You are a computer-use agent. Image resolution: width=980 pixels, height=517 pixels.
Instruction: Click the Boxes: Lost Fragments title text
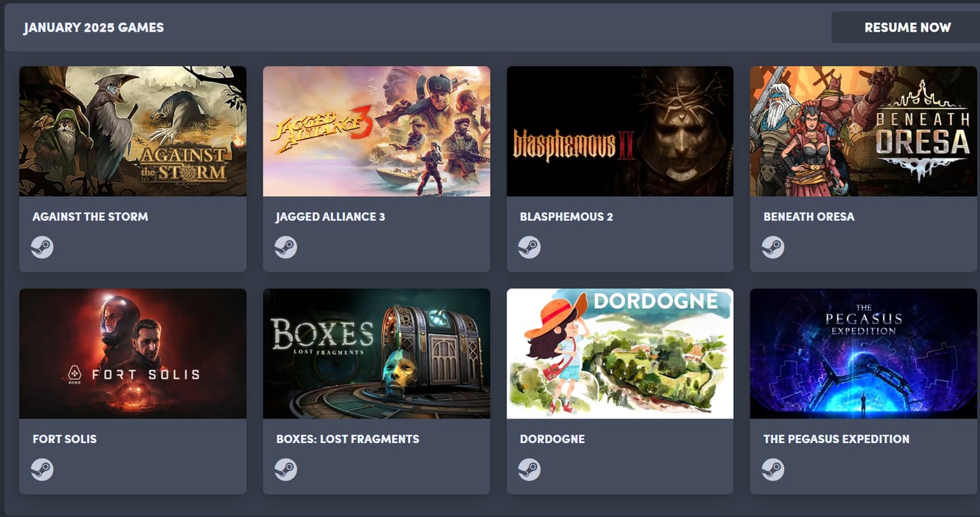[x=348, y=439]
